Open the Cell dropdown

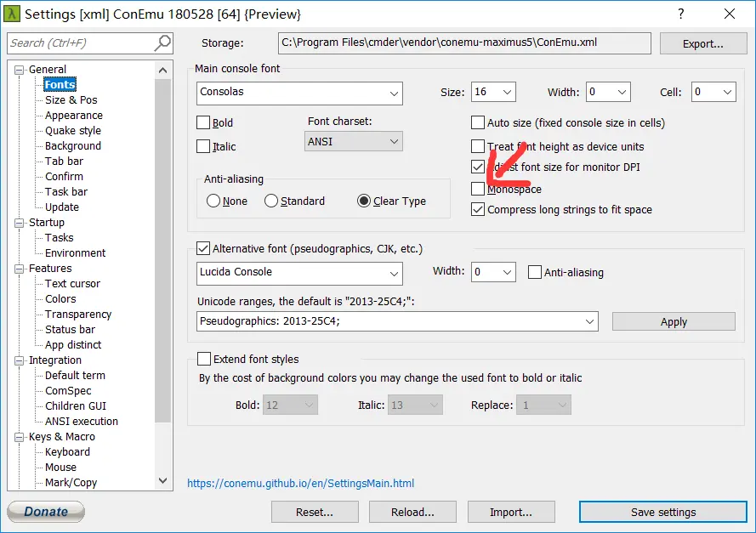pos(713,92)
